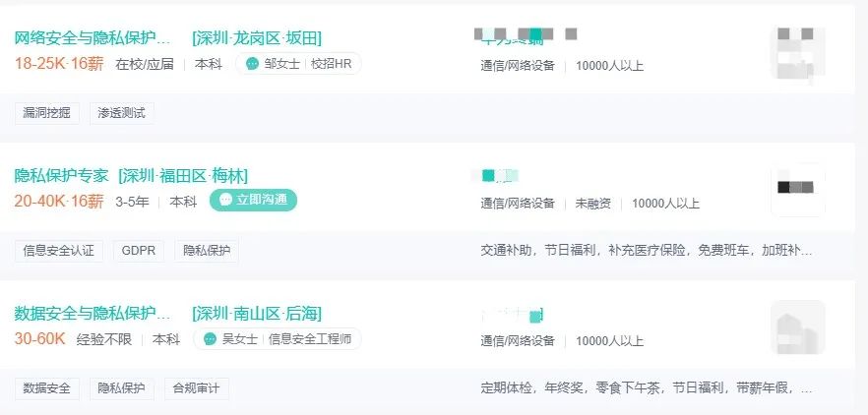Viewport: 868px width, 415px height.
Task: Open company logo of first job listing
Action: (798, 54)
